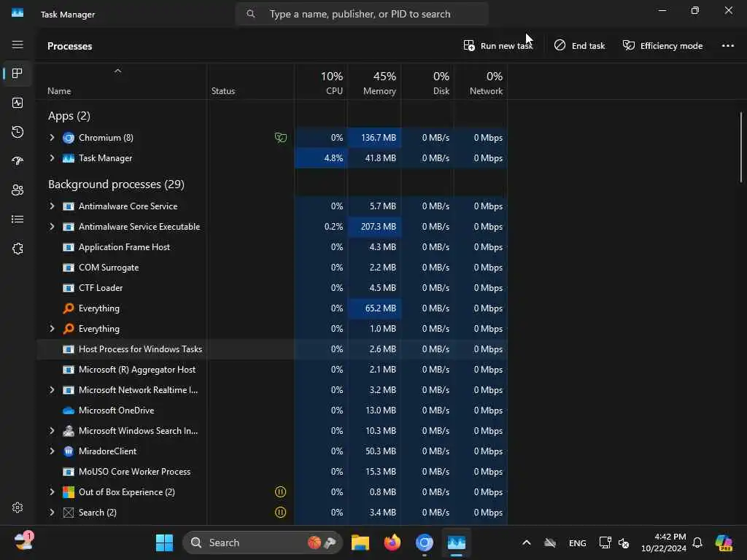Expand the Task Manager process row
This screenshot has width=747, height=560.
click(x=52, y=158)
